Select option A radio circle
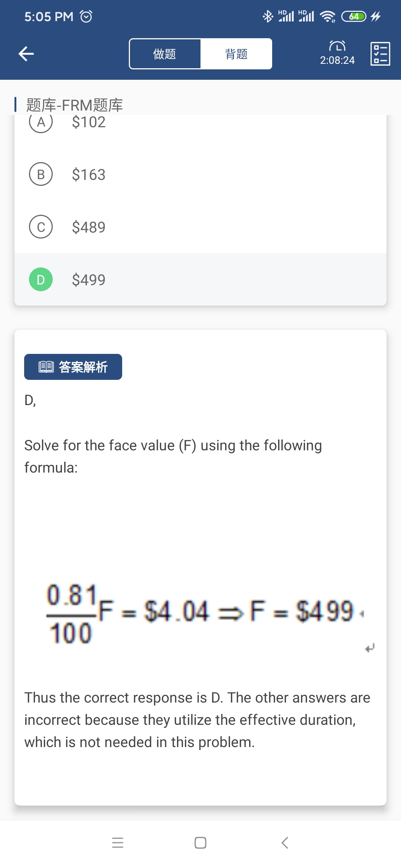Image resolution: width=401 pixels, height=868 pixels. [x=41, y=122]
